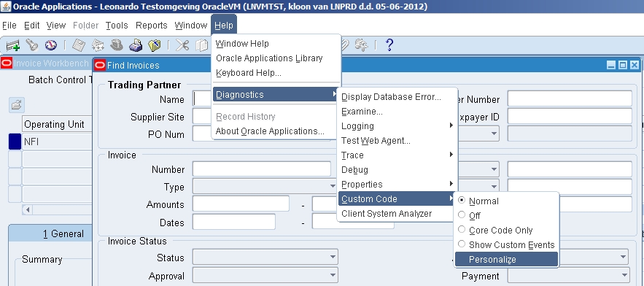Maximize the Find Invoices window
Screen dimensions: 644x286
tap(623, 65)
